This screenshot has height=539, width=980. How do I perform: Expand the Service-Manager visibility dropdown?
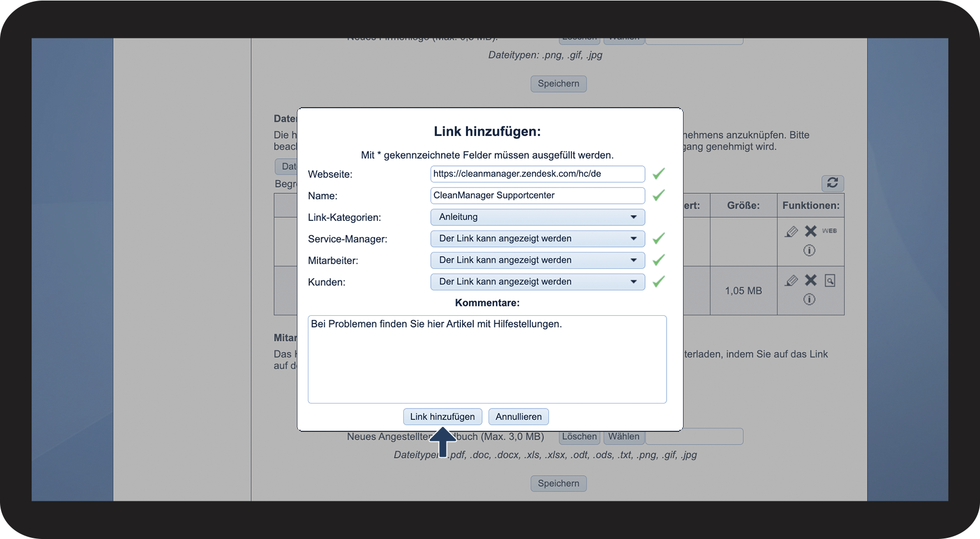537,239
